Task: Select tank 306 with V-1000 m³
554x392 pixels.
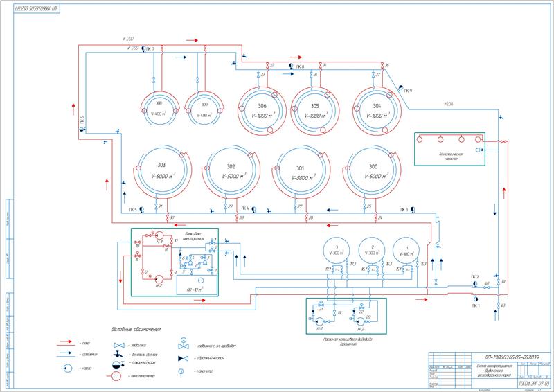Action: coord(262,111)
